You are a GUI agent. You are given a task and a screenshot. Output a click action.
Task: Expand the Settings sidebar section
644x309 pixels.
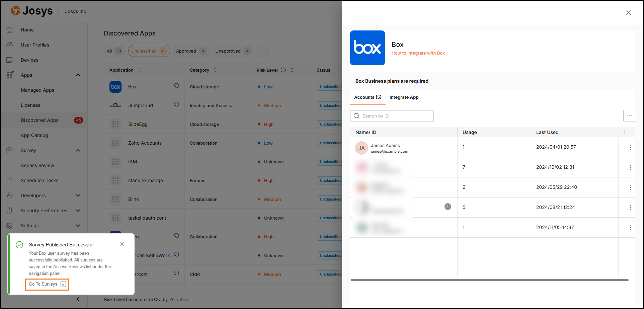pyautogui.click(x=78, y=226)
